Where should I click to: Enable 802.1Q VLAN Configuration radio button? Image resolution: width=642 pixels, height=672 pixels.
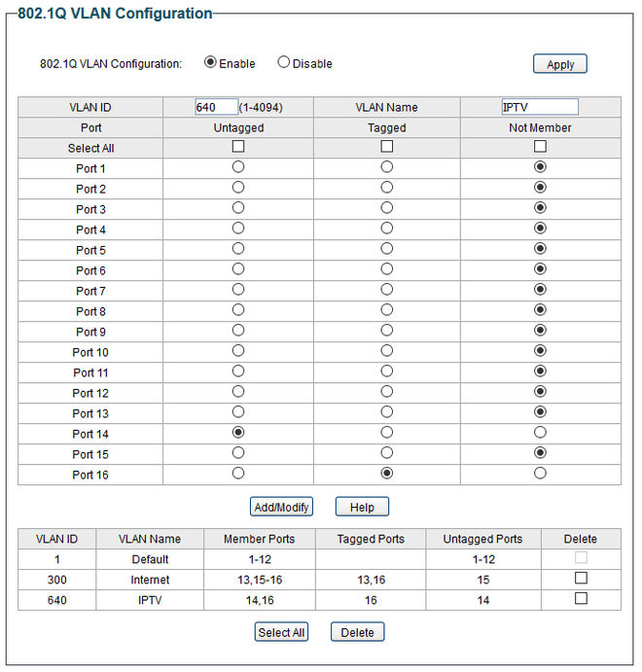210,63
